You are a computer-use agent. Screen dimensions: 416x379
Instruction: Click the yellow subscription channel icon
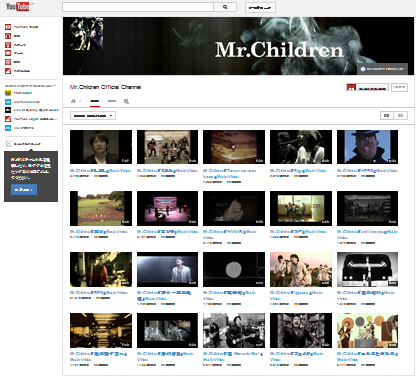[8, 93]
